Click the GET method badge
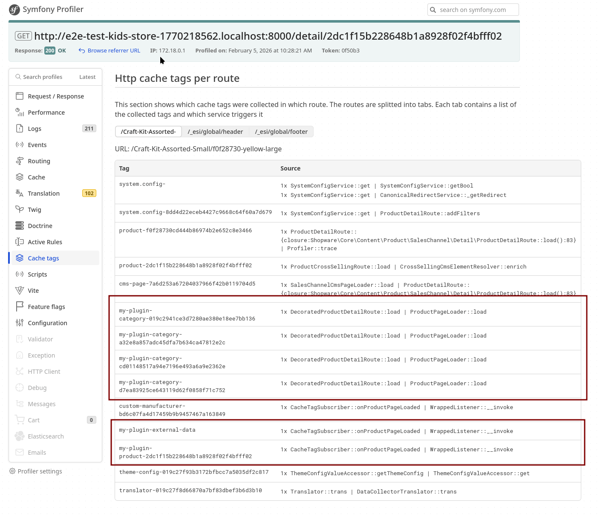The image size is (600, 516). pos(23,36)
